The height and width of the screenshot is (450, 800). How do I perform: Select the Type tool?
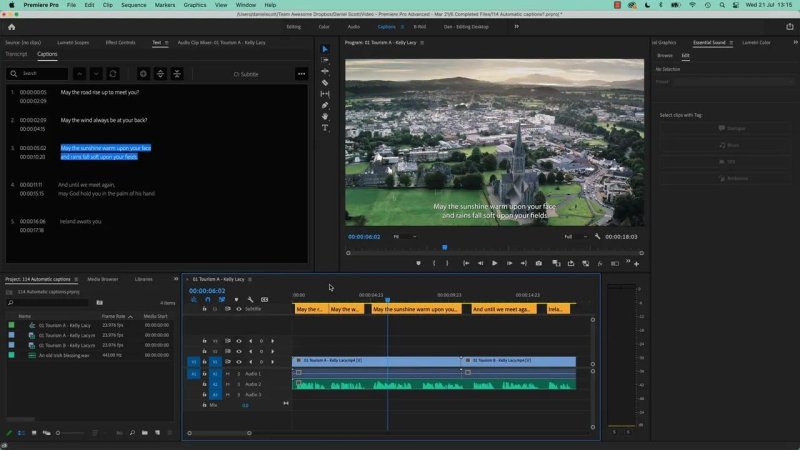(x=325, y=128)
